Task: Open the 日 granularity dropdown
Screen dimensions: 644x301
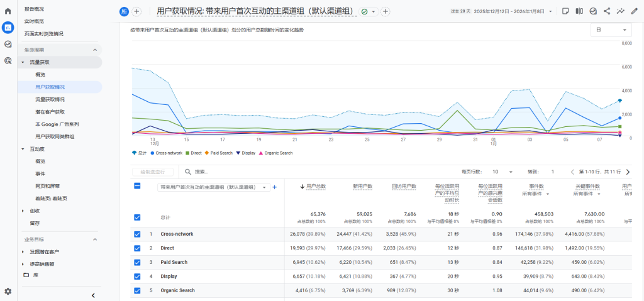Action: tap(611, 30)
